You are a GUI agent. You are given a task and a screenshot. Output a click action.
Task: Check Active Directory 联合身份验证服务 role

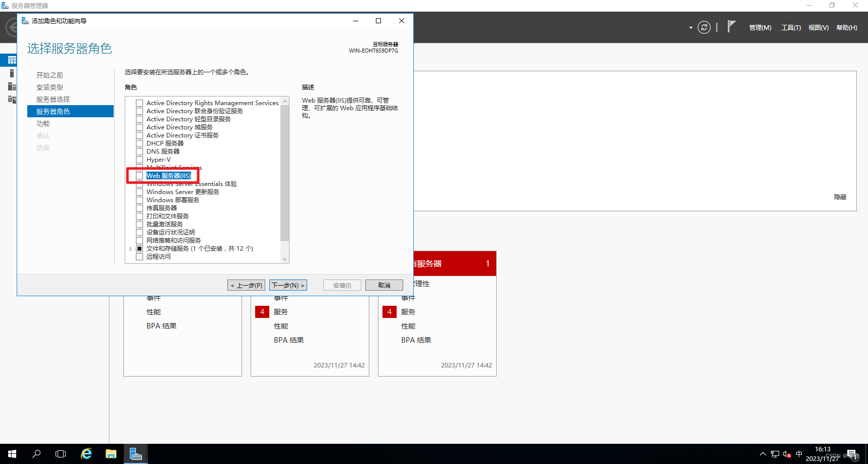pos(139,111)
